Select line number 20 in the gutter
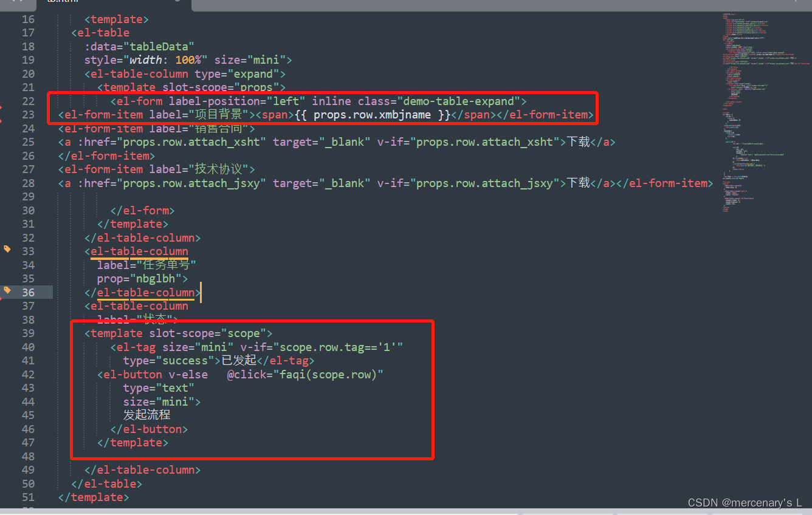 coord(28,73)
